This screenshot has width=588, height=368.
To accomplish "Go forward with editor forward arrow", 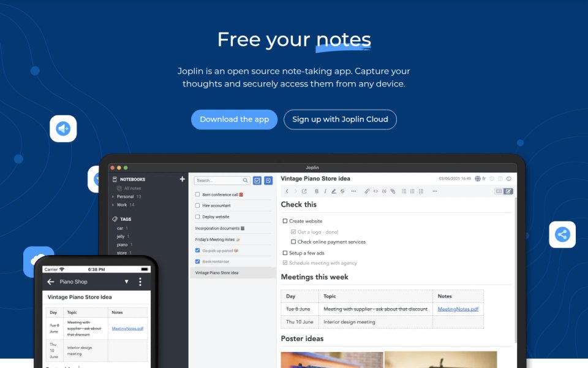I will (295, 191).
